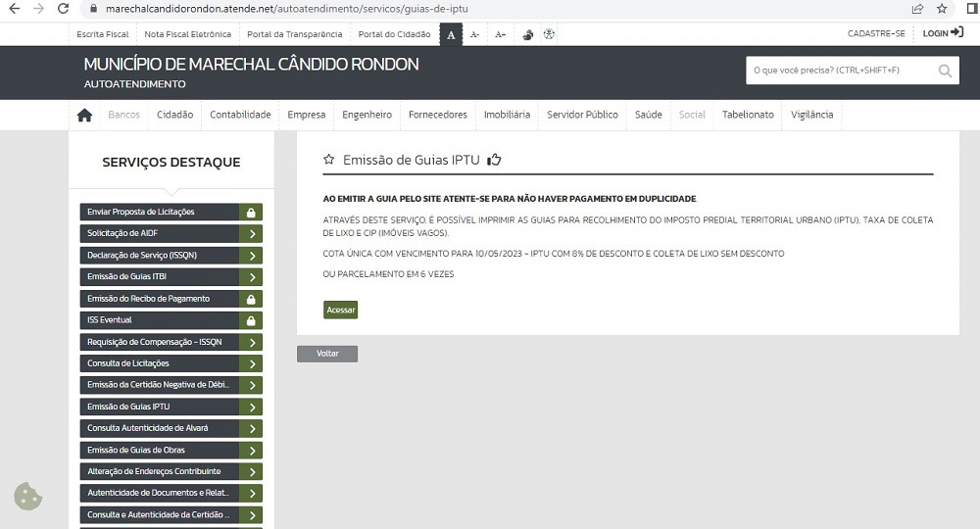Image resolution: width=980 pixels, height=529 pixels.
Task: Toggle the high contrast accessibility icon
Action: [x=549, y=34]
